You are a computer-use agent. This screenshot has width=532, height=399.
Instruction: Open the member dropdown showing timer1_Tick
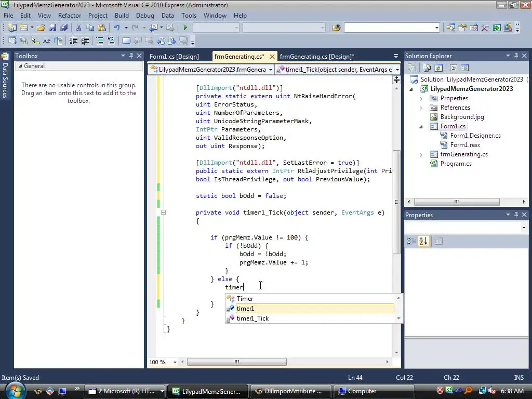397,70
